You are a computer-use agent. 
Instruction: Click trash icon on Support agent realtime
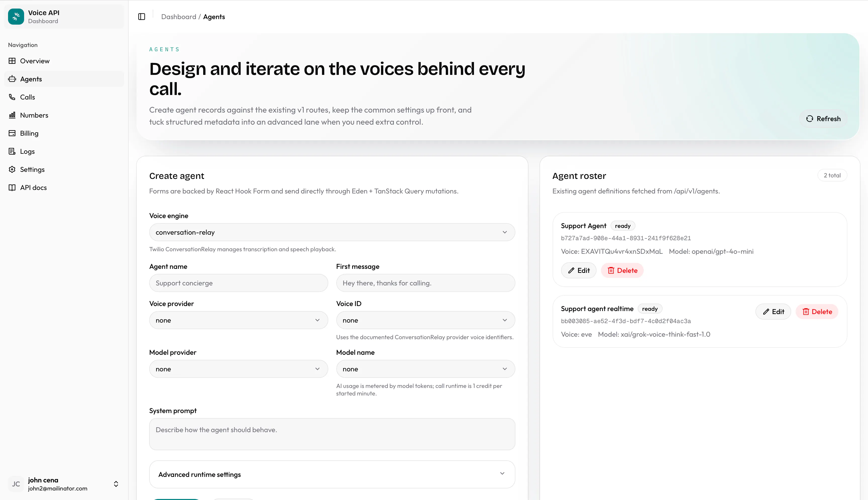point(805,312)
